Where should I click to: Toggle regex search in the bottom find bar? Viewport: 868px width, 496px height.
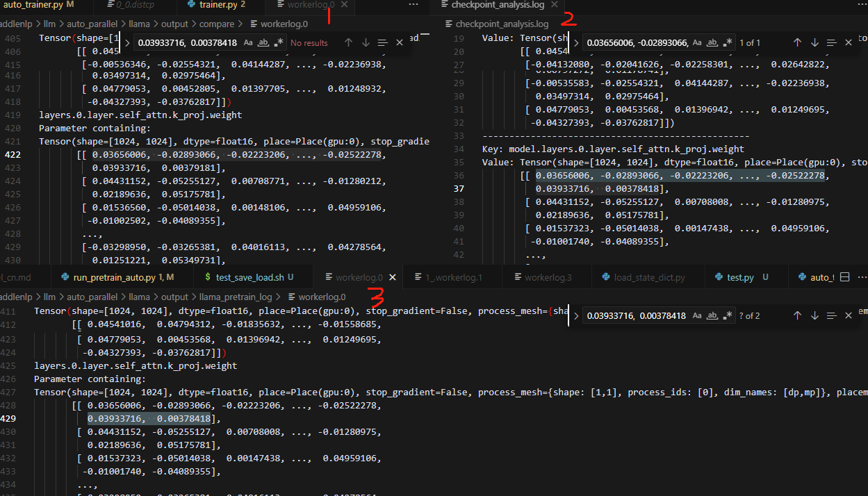click(x=728, y=315)
